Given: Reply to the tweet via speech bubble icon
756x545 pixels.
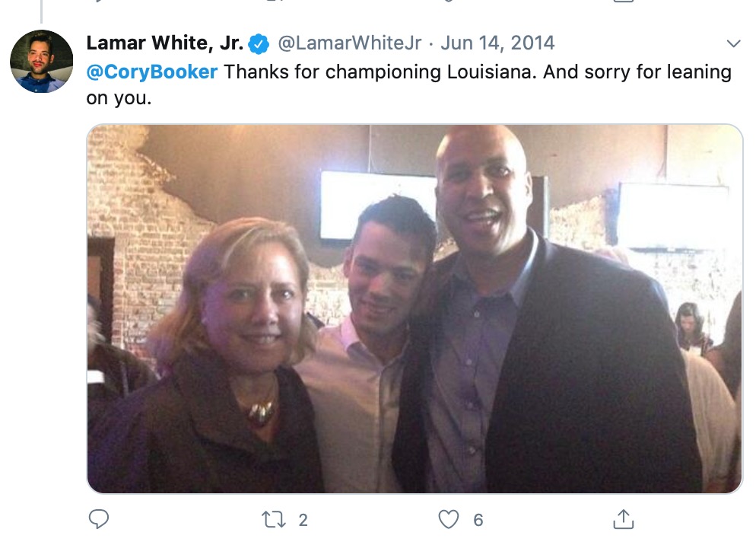Looking at the screenshot, I should pyautogui.click(x=99, y=520).
